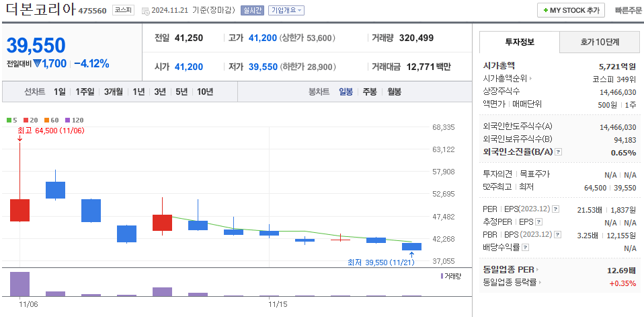Select the 월봉 candlestick chart
Screen dimensions: 644x317
tap(395, 92)
